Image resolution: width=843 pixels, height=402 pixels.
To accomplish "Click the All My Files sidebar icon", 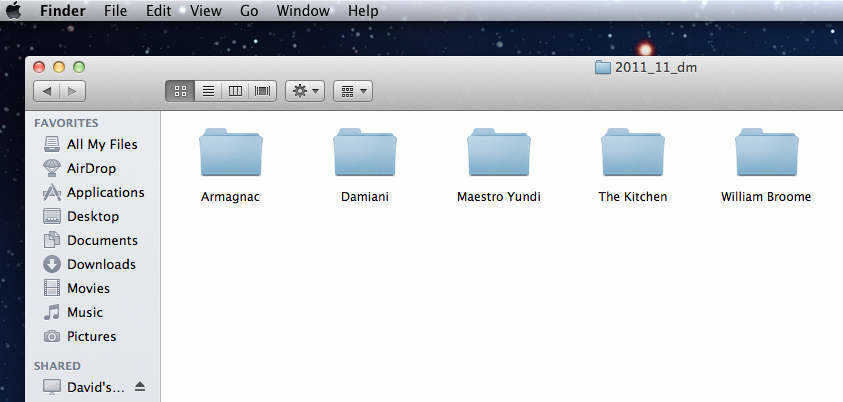I will tap(52, 145).
